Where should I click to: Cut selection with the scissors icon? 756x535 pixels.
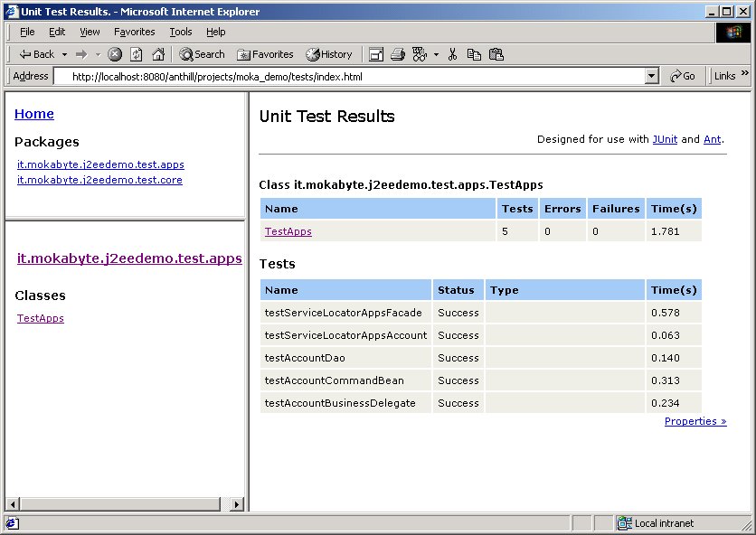click(x=452, y=54)
